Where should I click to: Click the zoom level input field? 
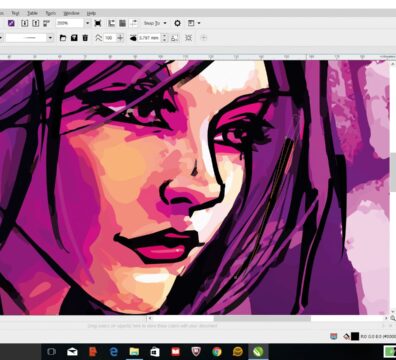point(69,23)
